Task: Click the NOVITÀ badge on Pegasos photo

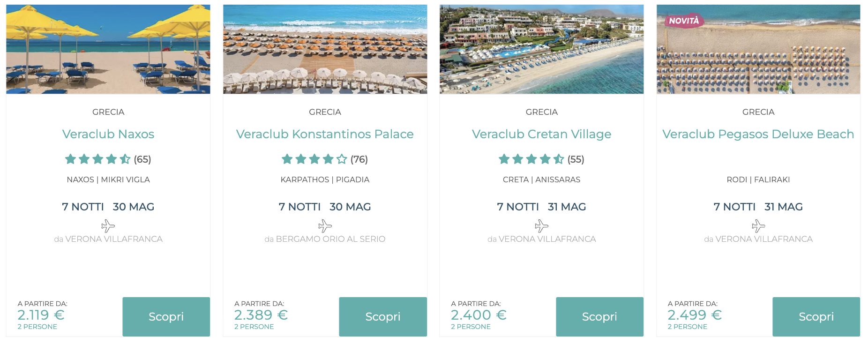Action: coord(684,21)
